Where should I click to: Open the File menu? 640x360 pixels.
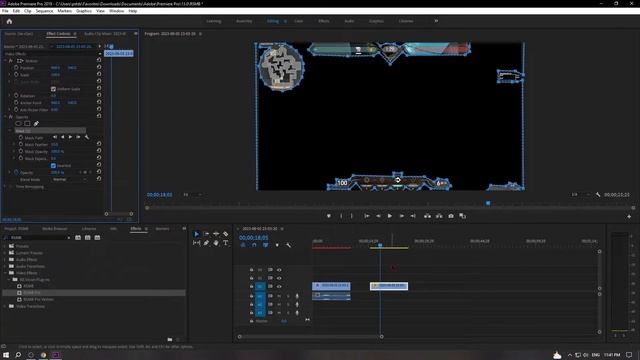point(5,11)
